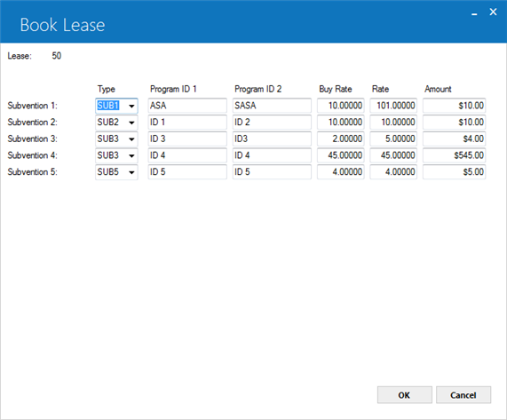This screenshot has width=507, height=420.
Task: Click the Cancel button
Action: (x=463, y=395)
